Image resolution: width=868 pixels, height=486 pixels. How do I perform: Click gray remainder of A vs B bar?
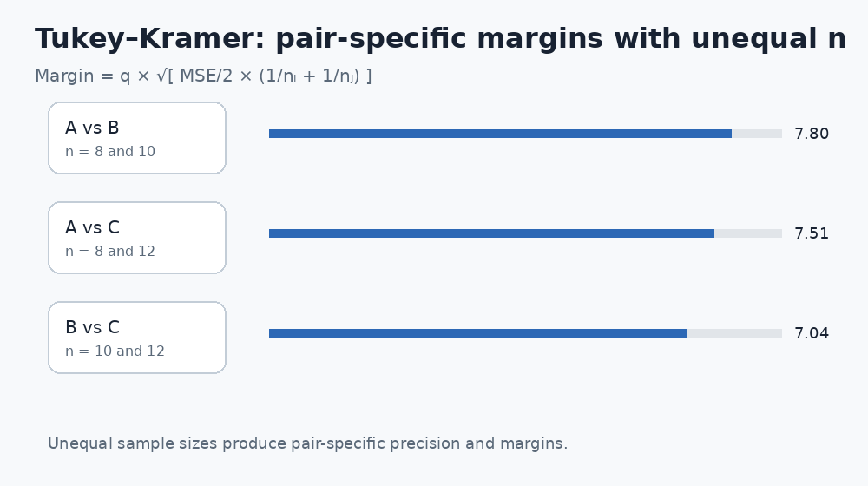pos(757,134)
